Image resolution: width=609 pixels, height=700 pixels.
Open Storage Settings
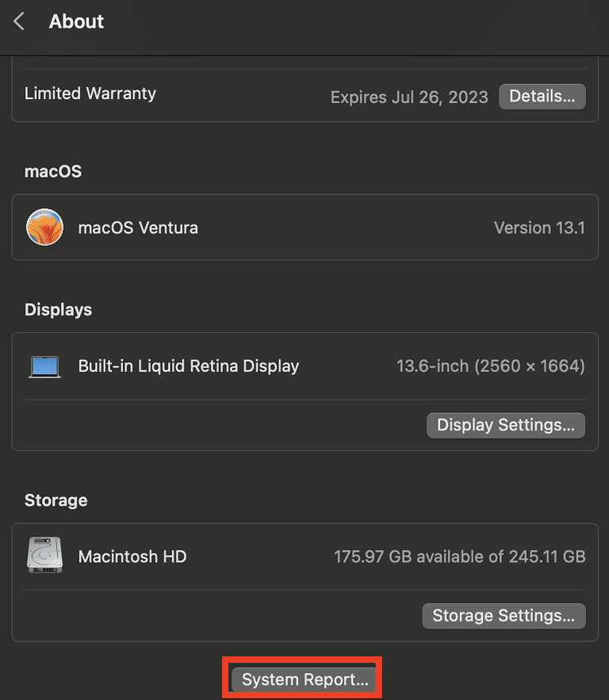[x=503, y=616]
